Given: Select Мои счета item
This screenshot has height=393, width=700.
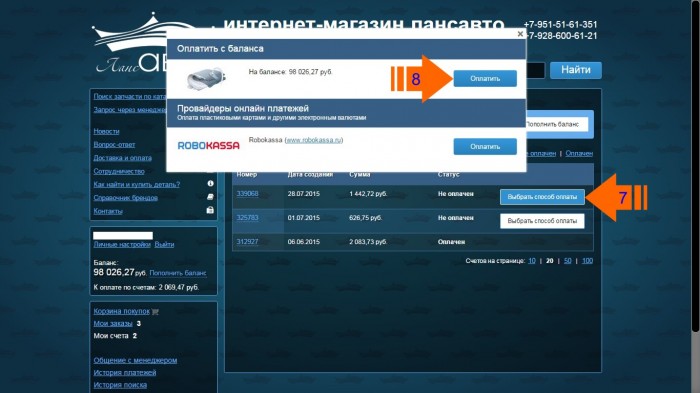Looking at the screenshot, I should [111, 336].
